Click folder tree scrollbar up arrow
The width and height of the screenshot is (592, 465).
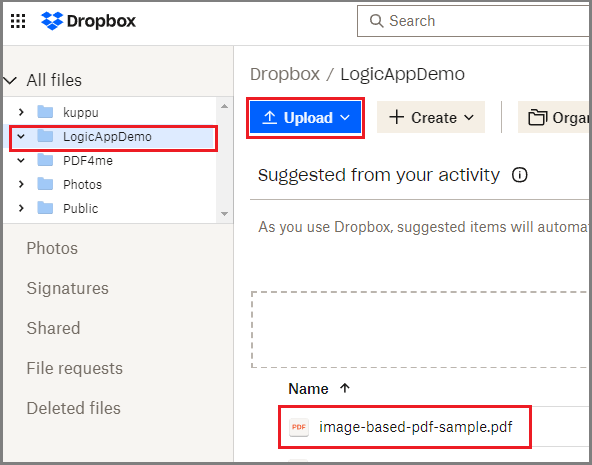click(x=224, y=106)
